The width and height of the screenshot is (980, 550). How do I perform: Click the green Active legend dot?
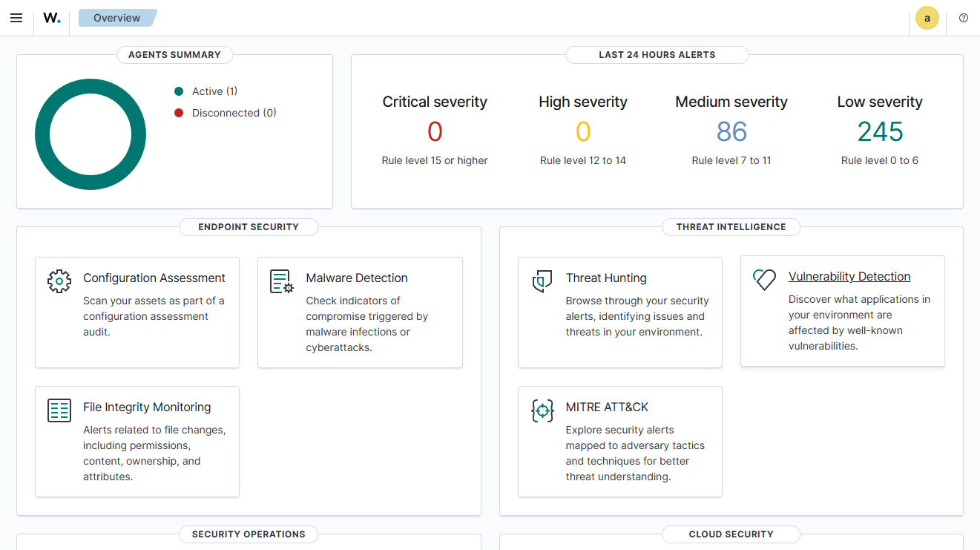coord(179,91)
